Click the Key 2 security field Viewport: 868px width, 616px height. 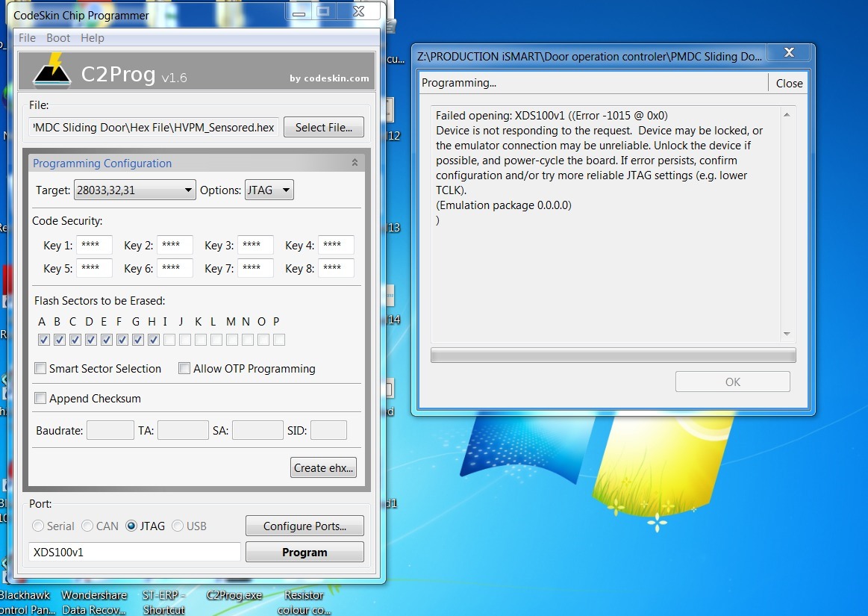(x=175, y=245)
